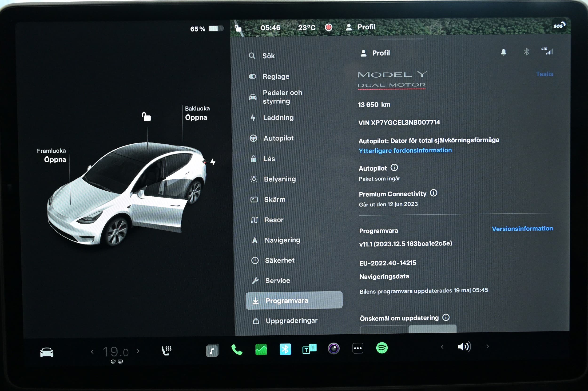The image size is (588, 391).
Task: Raise volume with right chevron
Action: (x=488, y=346)
